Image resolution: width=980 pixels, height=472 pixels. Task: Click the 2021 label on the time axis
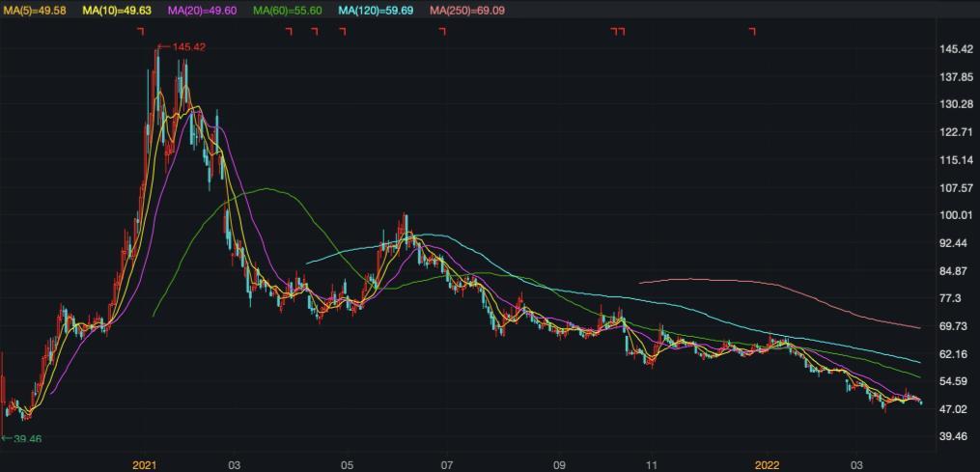pos(144,464)
